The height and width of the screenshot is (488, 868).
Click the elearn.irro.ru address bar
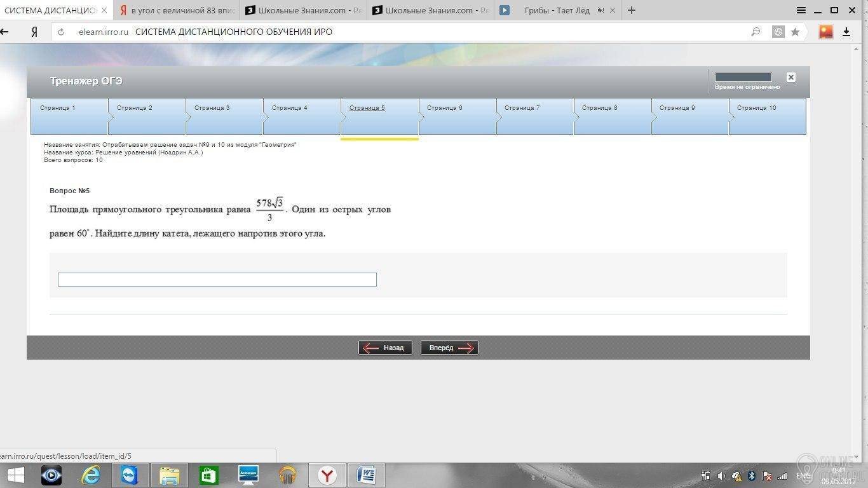click(x=407, y=32)
